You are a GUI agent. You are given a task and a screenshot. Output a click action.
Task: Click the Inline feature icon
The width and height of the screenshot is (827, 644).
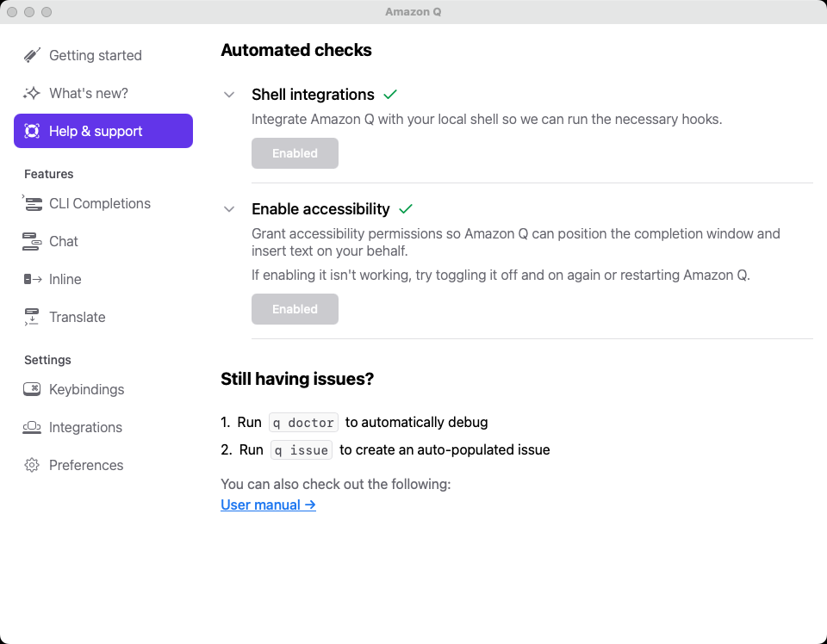[x=33, y=279]
